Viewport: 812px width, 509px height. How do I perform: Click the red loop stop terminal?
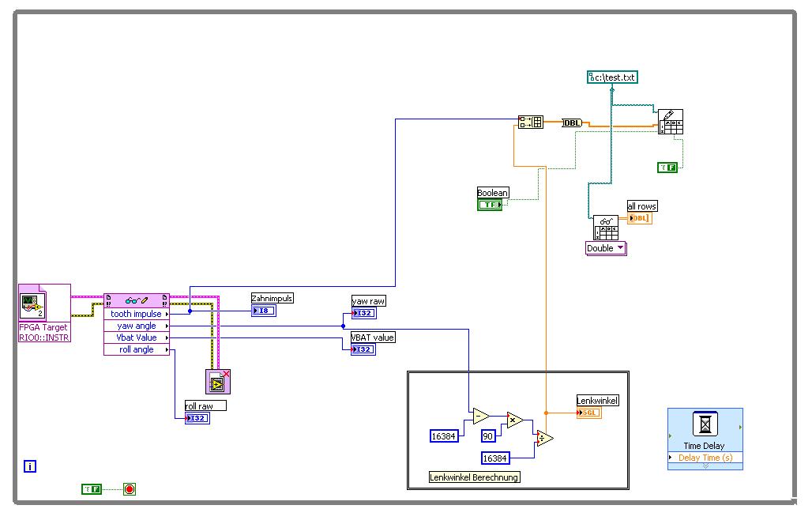(130, 488)
